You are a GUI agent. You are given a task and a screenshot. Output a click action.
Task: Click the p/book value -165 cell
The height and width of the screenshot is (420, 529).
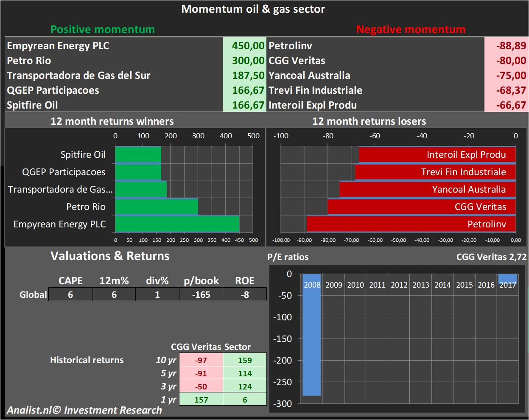[201, 294]
